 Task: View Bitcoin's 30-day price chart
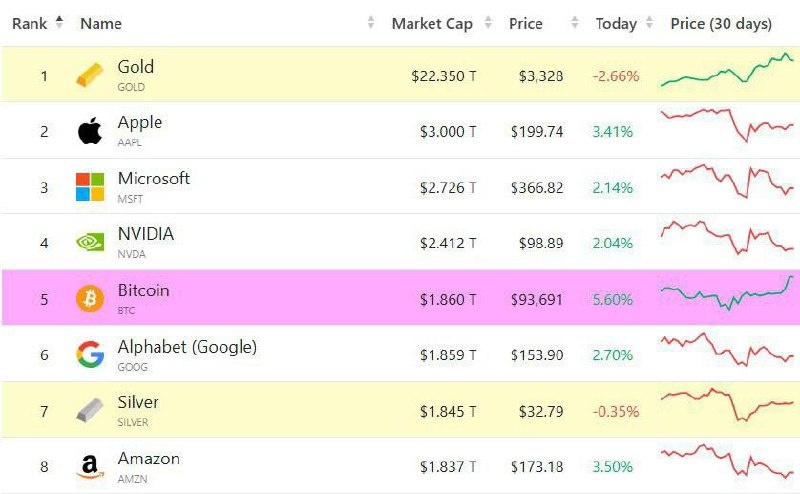coord(727,294)
